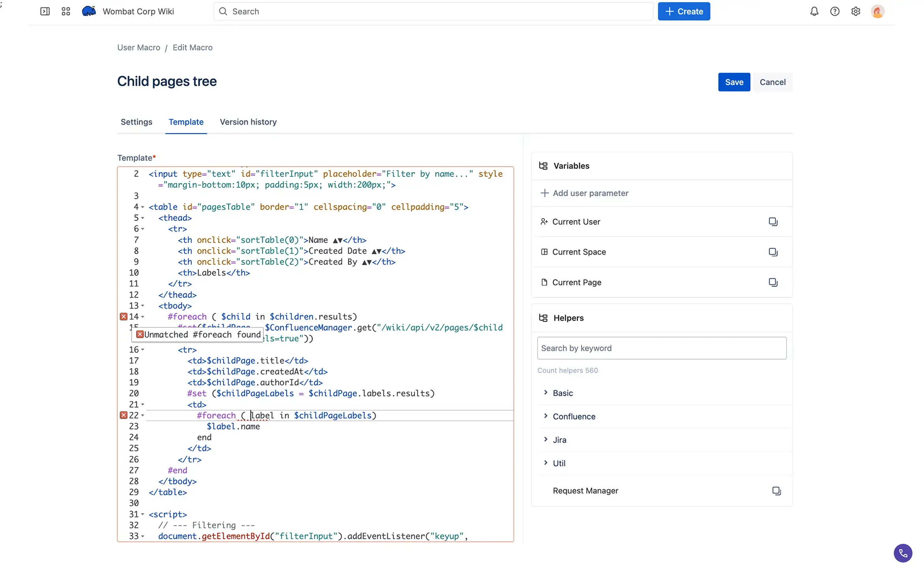
Task: Open the help question mark icon
Action: coord(834,11)
